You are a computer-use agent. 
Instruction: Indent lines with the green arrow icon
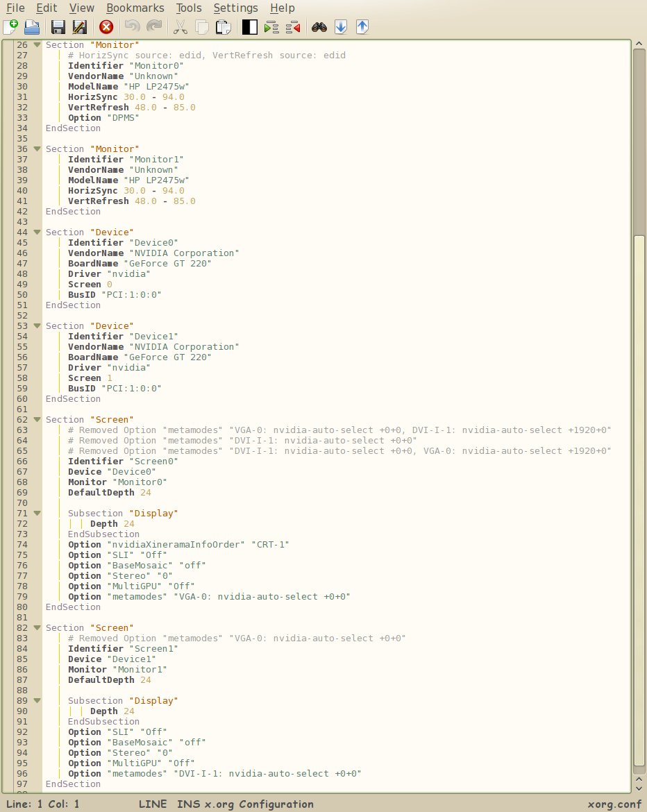tap(271, 27)
